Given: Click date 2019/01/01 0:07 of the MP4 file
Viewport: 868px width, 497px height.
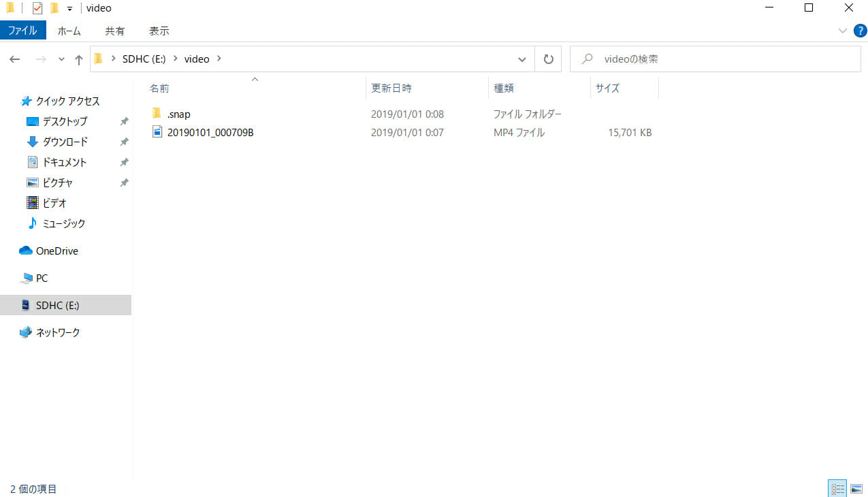Looking at the screenshot, I should [407, 133].
